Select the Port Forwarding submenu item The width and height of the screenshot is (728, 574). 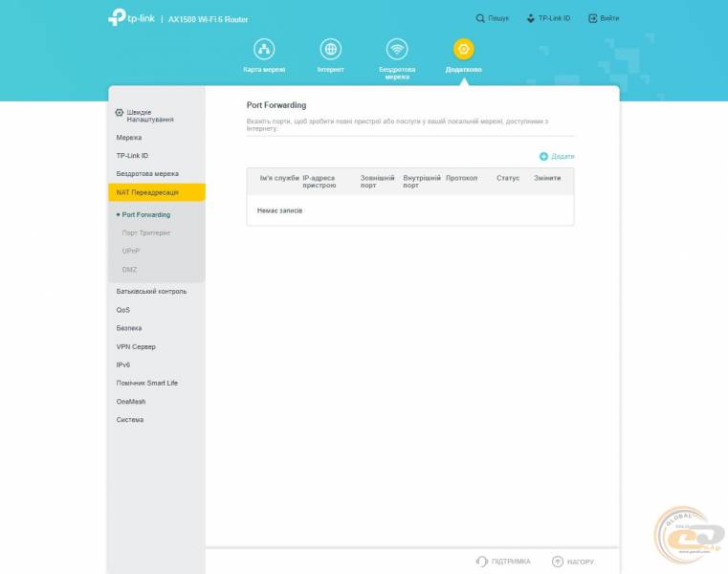click(x=146, y=214)
